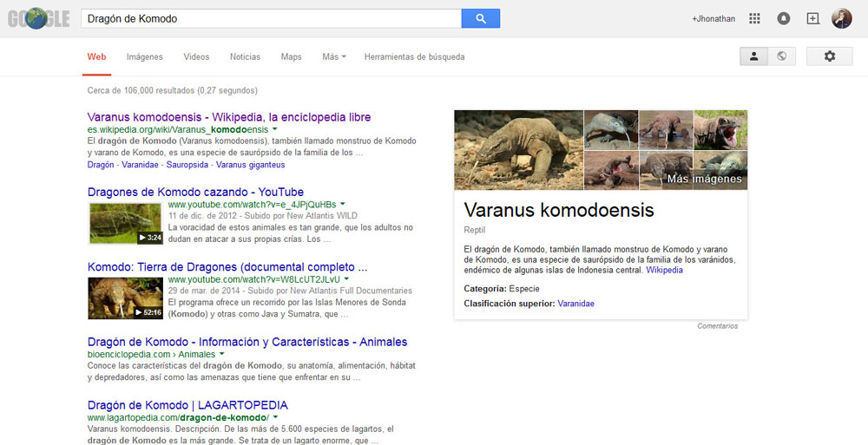Screen dimensions: 868x445
Task: Click the share plus box icon
Action: 812,18
